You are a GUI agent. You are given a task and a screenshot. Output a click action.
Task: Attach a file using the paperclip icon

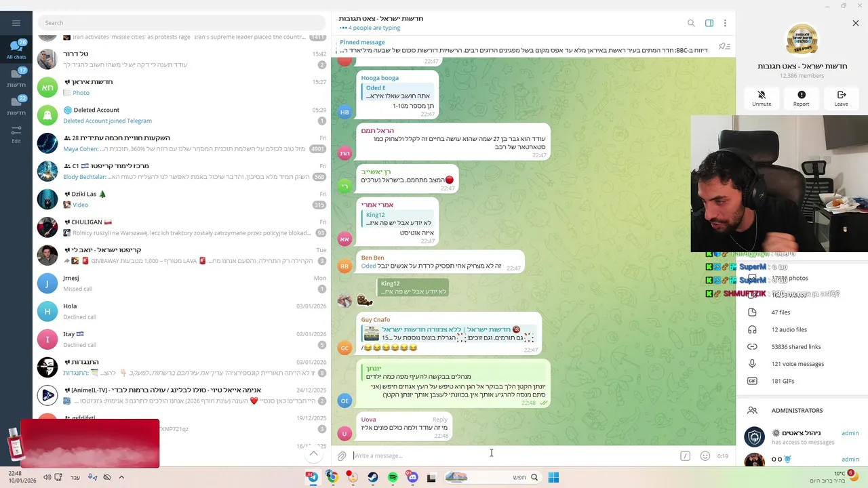(x=342, y=456)
